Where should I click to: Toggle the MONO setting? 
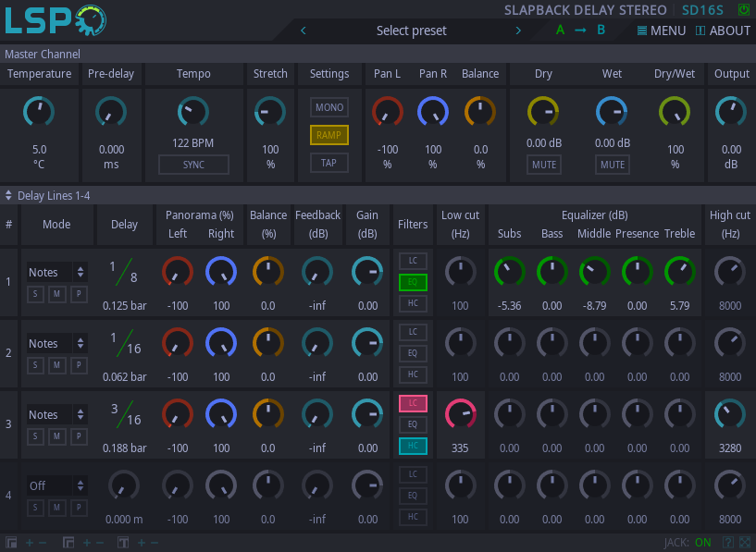[329, 107]
